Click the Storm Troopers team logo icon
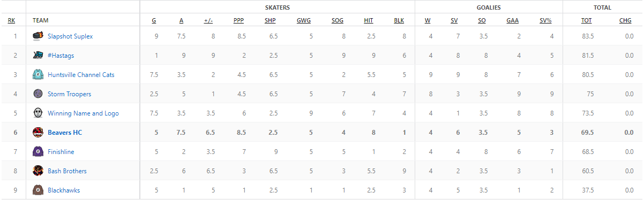The height and width of the screenshot is (200, 644). (x=38, y=94)
